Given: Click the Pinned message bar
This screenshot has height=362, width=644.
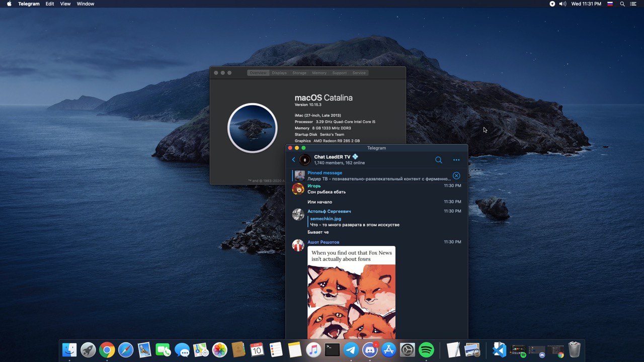Looking at the screenshot, I should [x=376, y=175].
